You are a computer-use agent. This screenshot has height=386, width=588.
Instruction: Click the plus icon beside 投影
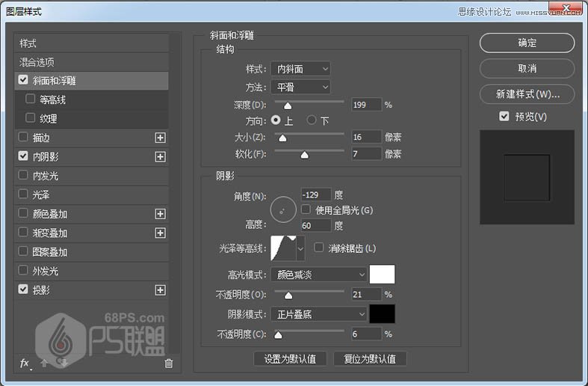pos(160,290)
